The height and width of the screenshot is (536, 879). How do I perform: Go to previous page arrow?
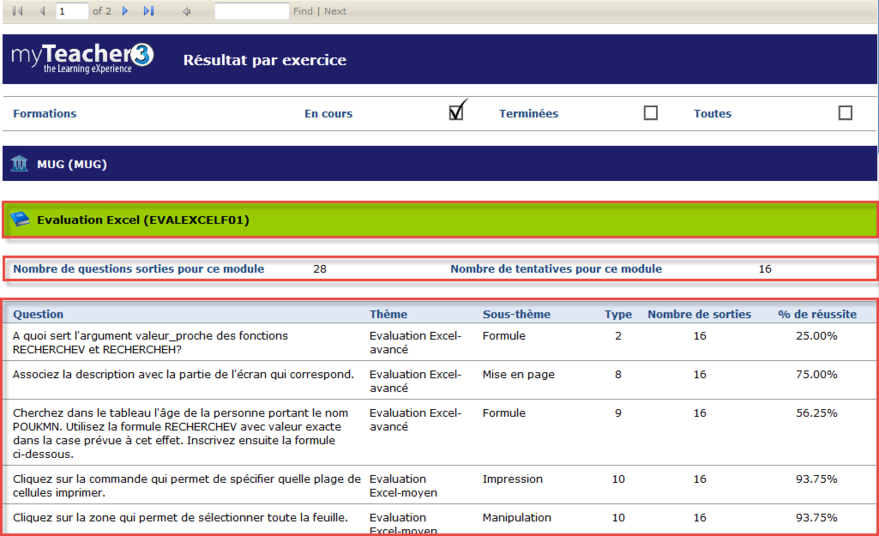(x=42, y=11)
